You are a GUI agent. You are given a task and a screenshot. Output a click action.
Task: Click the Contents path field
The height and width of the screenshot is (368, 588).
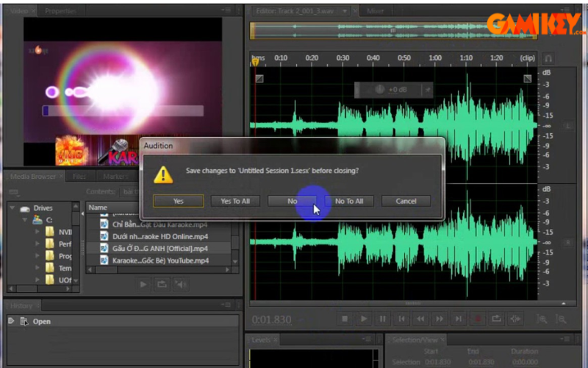point(129,191)
